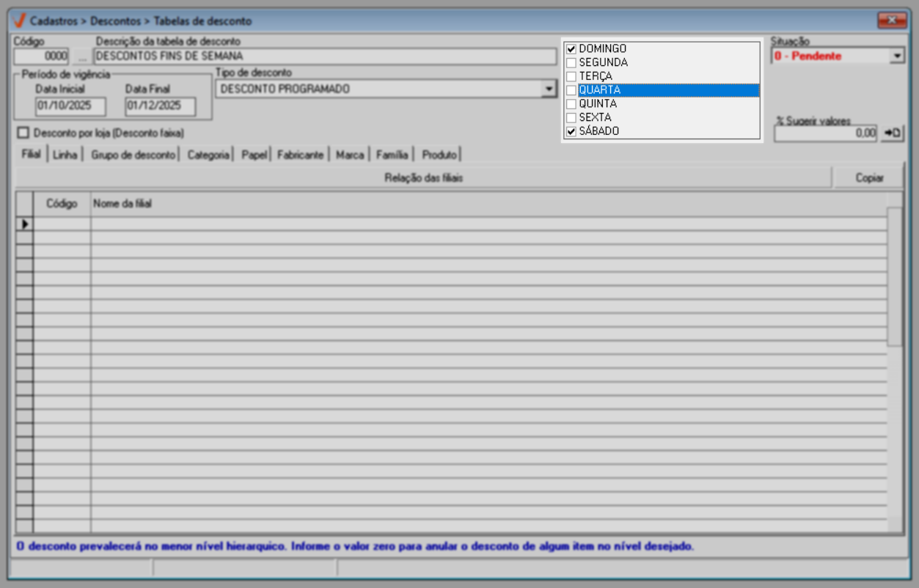
Task: Click the Nome da filial column header
Action: (x=489, y=205)
